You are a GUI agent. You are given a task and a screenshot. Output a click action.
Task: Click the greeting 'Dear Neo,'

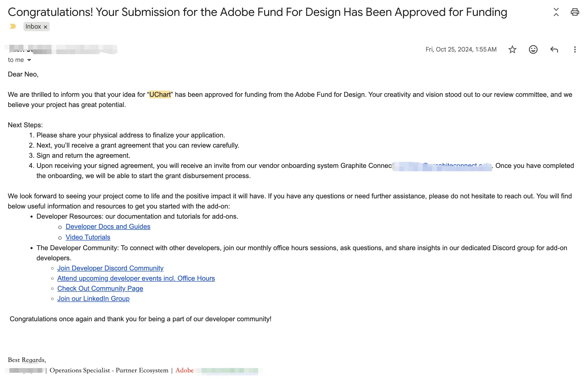point(23,74)
